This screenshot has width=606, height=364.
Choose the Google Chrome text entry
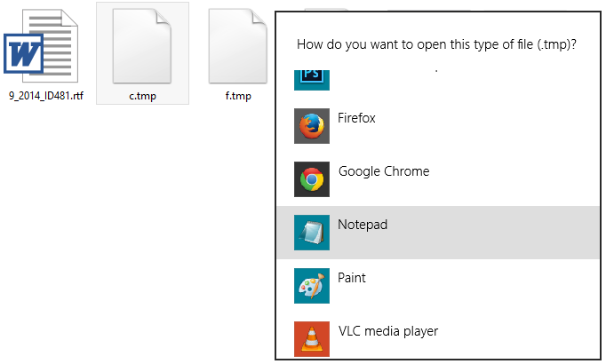point(384,171)
